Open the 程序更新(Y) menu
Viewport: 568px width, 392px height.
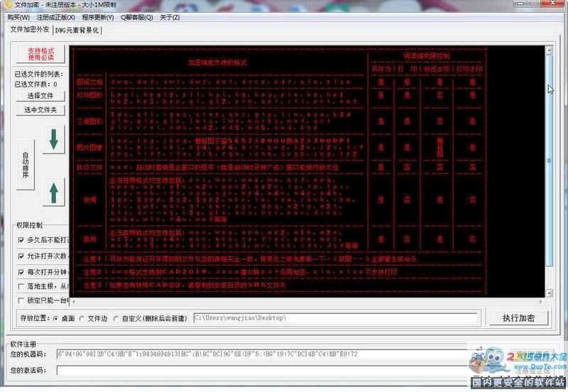[x=98, y=17]
